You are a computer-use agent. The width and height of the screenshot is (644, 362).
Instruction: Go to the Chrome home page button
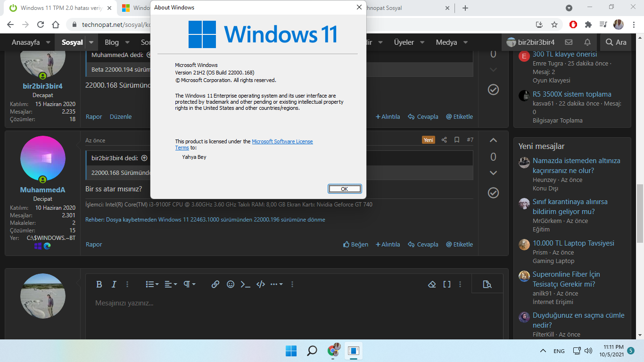click(56, 25)
